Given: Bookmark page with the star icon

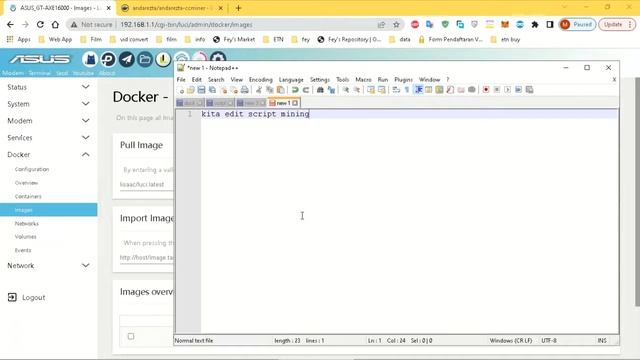Looking at the screenshot, I should (396, 24).
